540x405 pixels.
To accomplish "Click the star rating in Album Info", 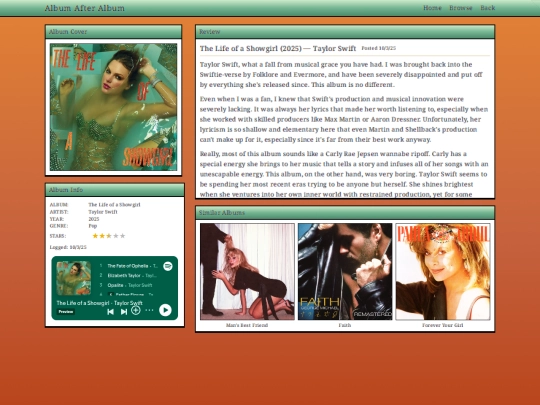I will tap(108, 236).
